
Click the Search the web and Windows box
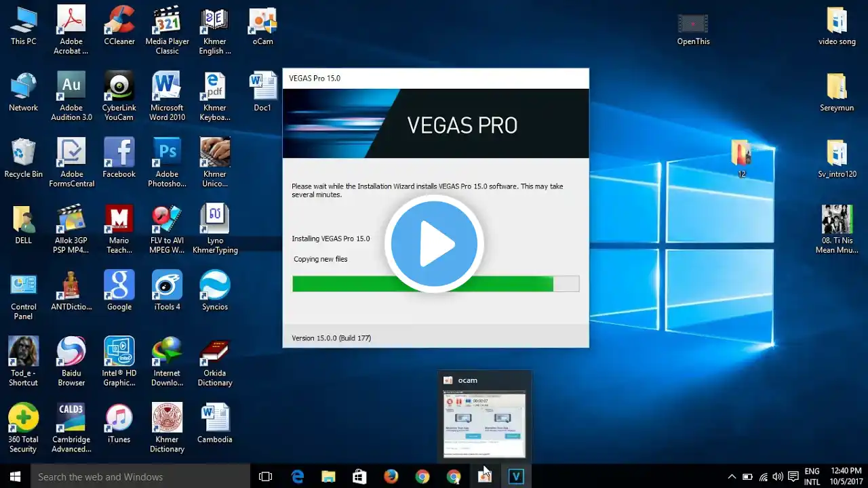(140, 476)
